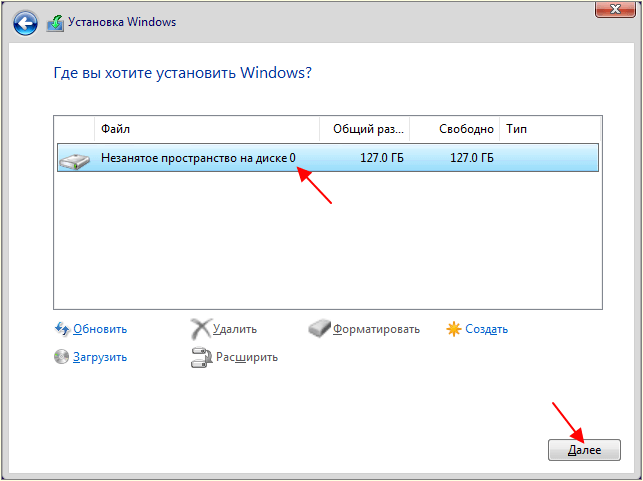
Task: Open the Обновить link
Action: point(100,329)
